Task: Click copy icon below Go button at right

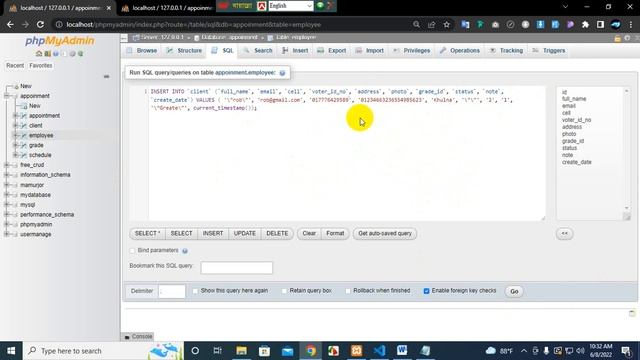Action: (632, 313)
